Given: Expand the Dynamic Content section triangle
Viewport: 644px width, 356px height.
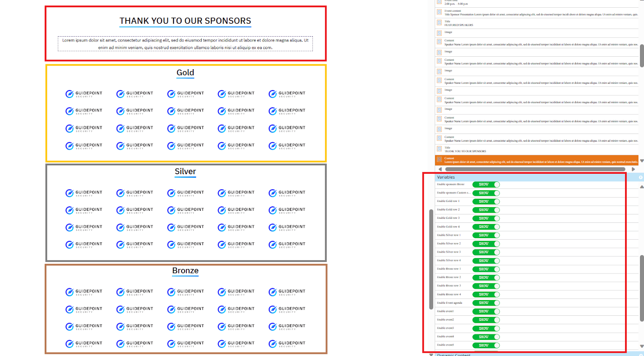Looking at the screenshot, I should (x=431, y=355).
